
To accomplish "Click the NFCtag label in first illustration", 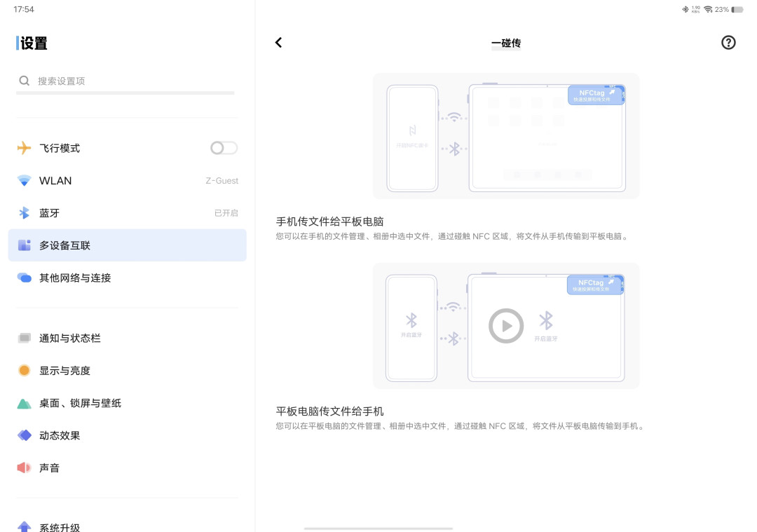I will pyautogui.click(x=596, y=95).
